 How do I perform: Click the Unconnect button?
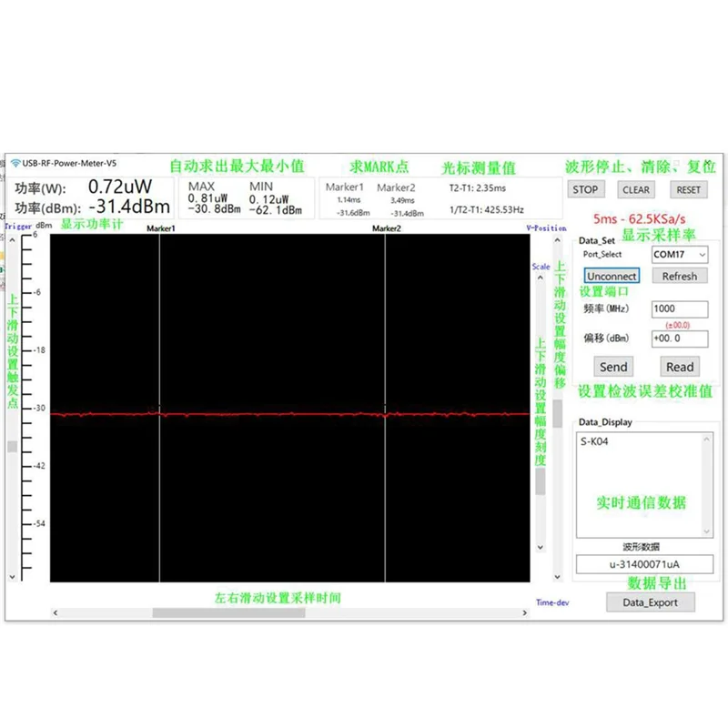610,276
